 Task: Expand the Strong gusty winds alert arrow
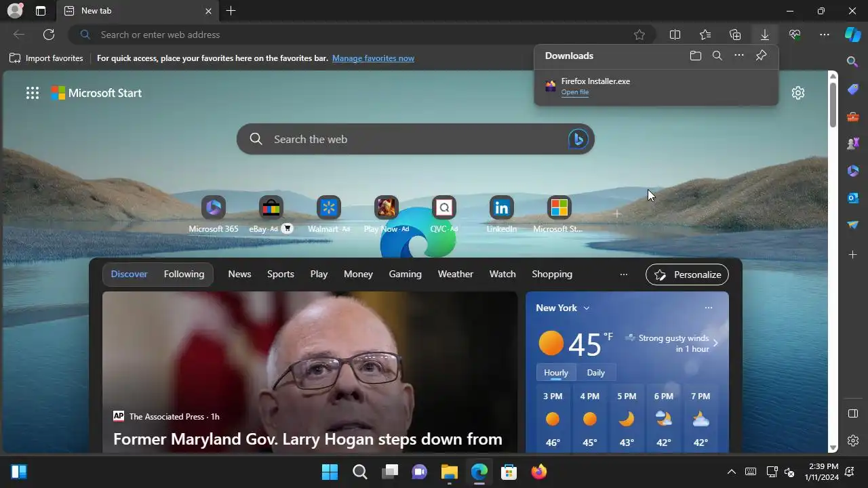pos(715,343)
